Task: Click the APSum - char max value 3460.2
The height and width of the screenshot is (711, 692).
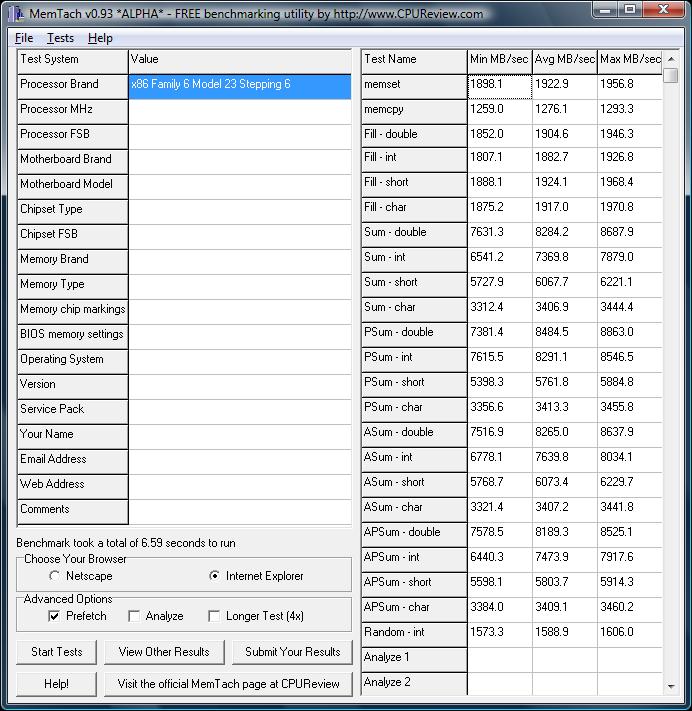Action: point(630,610)
